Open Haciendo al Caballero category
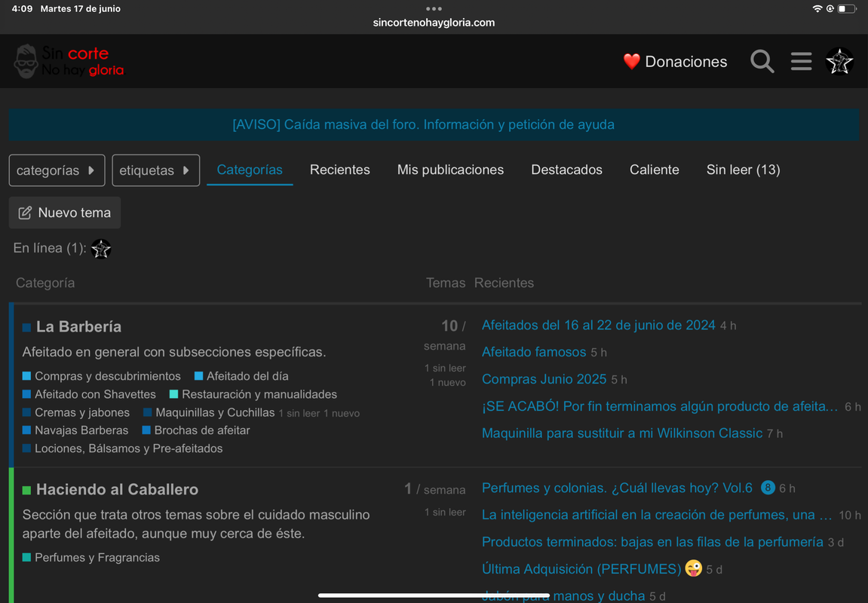The image size is (868, 603). (117, 489)
